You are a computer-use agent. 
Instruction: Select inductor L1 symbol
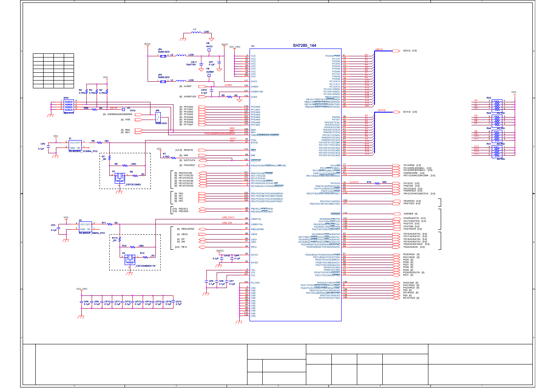(197, 33)
